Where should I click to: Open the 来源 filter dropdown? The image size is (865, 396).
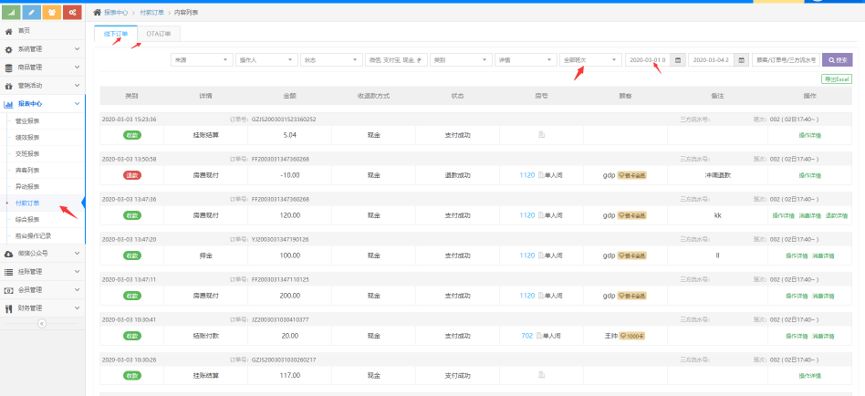202,60
